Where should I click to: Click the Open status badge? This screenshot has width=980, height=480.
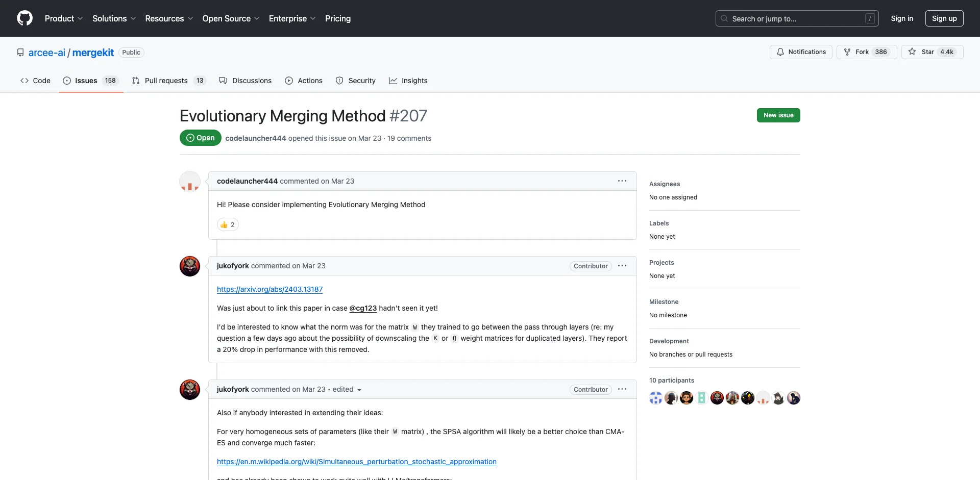(201, 138)
